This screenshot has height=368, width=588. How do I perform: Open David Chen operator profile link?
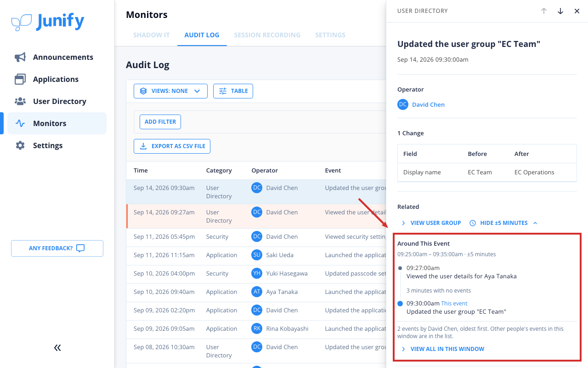point(428,104)
